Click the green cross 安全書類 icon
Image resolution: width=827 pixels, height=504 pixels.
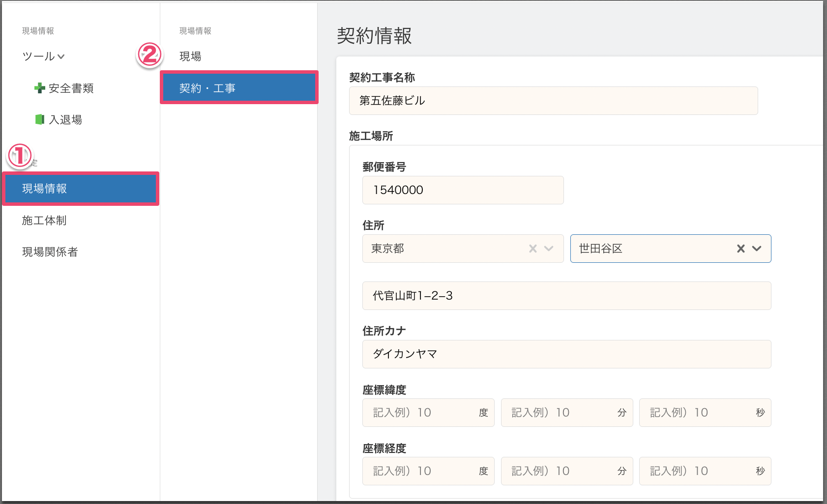pos(39,88)
